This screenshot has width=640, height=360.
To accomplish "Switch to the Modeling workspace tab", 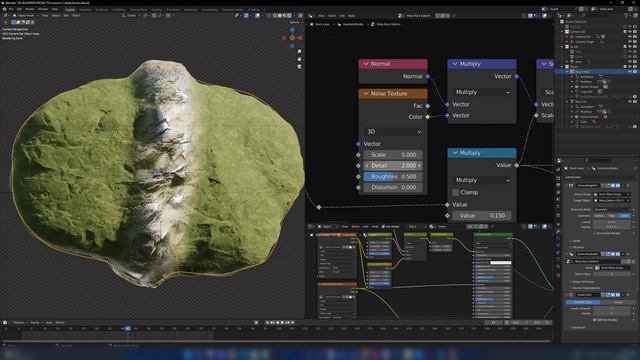I will [85, 9].
